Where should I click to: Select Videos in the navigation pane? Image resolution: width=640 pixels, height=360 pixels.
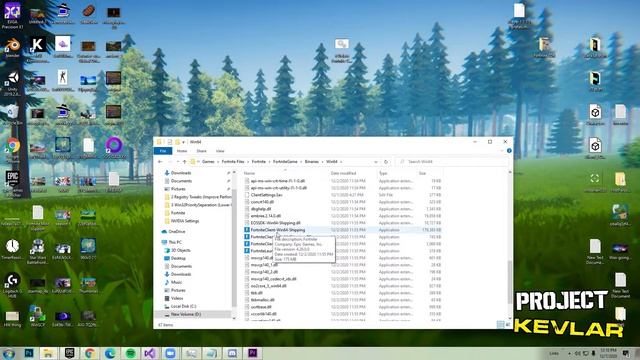click(x=174, y=298)
